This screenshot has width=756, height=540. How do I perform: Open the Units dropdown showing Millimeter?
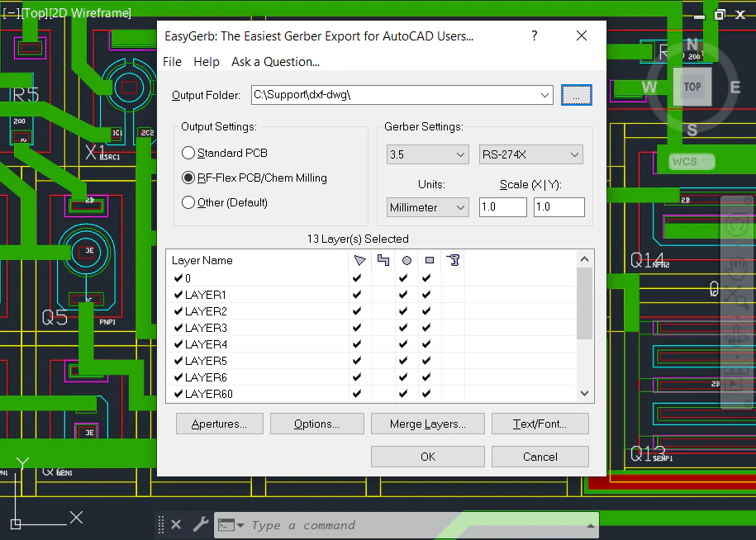click(x=427, y=207)
